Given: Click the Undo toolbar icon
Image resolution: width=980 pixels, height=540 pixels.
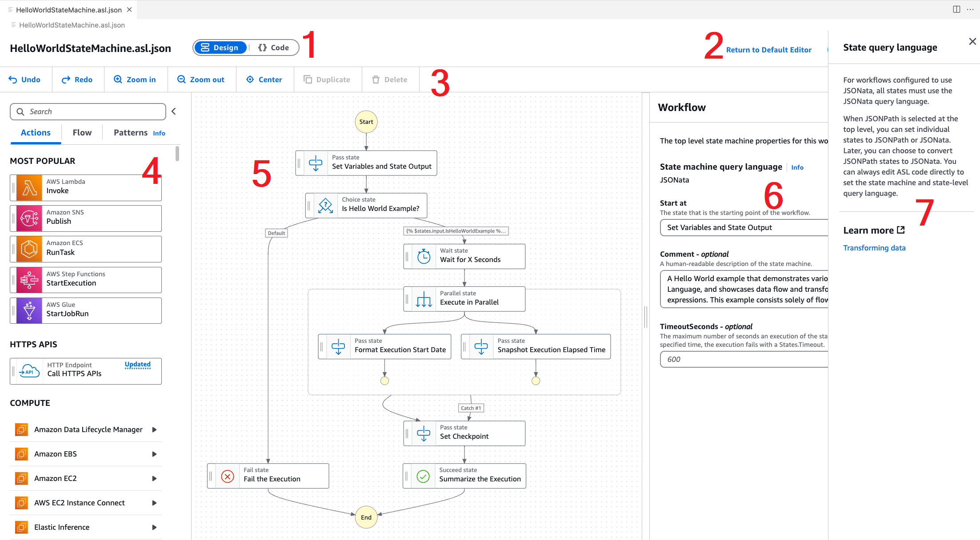Looking at the screenshot, I should pos(13,79).
